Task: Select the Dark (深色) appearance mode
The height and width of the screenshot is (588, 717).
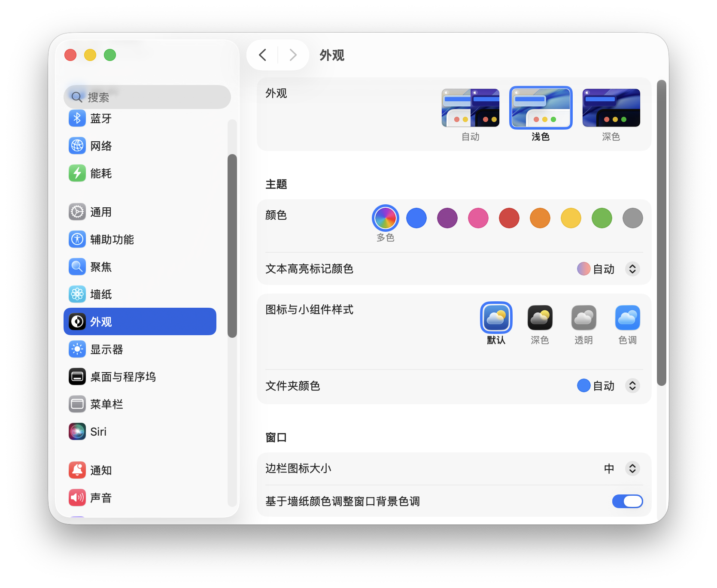Action: [x=611, y=108]
